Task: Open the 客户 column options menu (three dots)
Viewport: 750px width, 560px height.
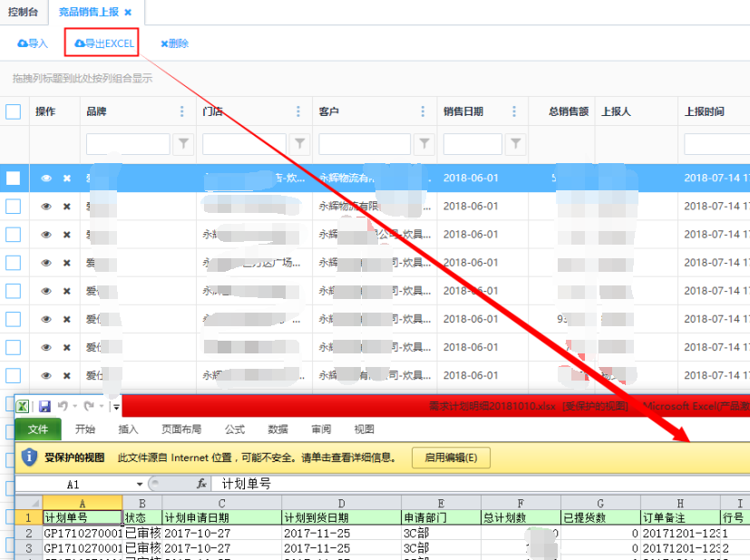Action: click(422, 111)
